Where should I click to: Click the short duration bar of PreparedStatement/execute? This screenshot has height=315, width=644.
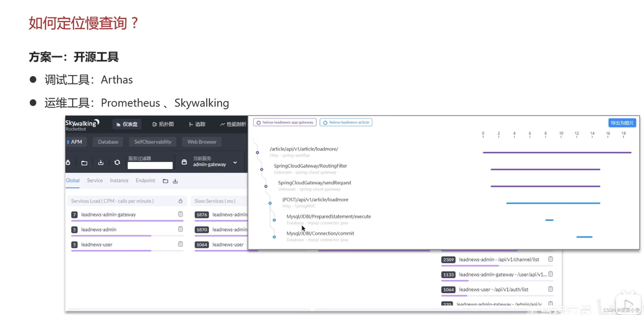(549, 220)
